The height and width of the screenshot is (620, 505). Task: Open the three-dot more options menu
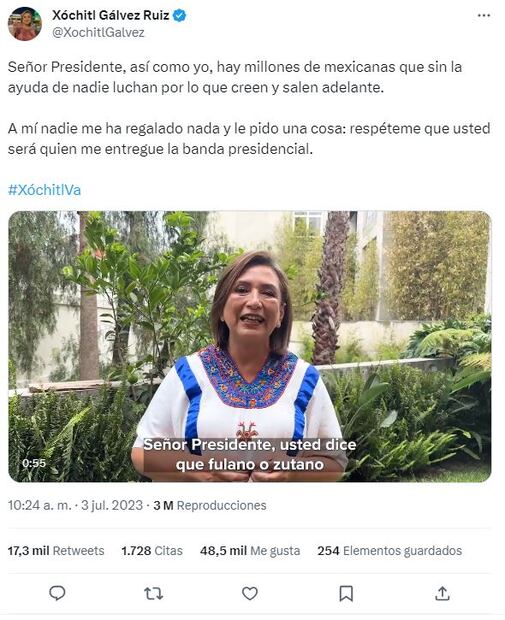[484, 16]
